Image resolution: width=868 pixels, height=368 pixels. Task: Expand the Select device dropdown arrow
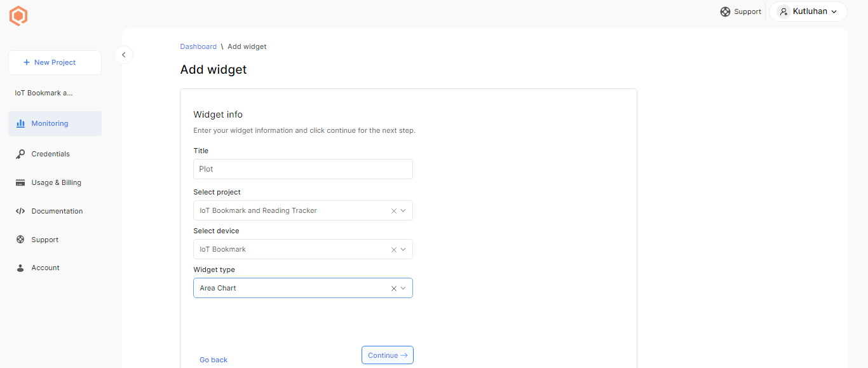[403, 249]
